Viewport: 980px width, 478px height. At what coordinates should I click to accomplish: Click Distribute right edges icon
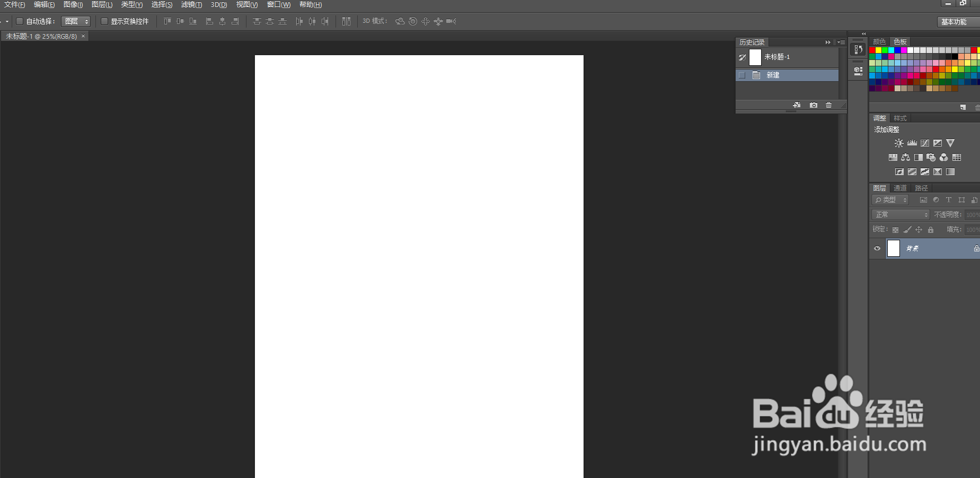[325, 21]
